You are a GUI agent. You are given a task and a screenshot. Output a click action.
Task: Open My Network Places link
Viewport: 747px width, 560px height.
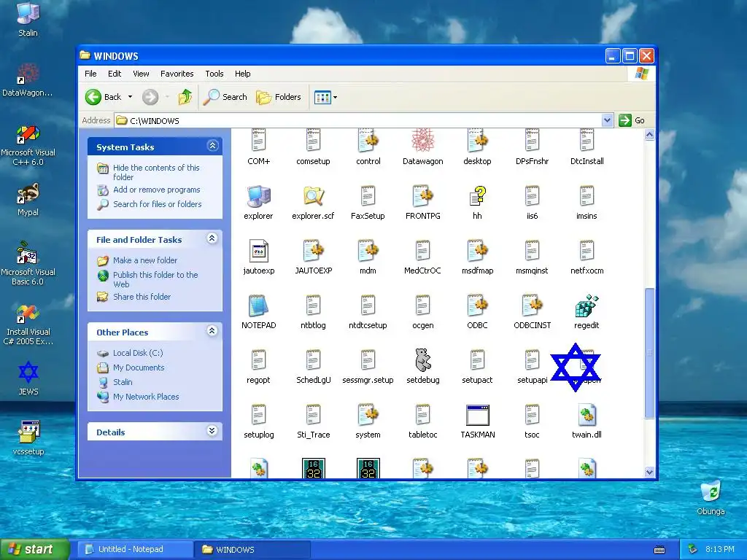click(x=146, y=397)
